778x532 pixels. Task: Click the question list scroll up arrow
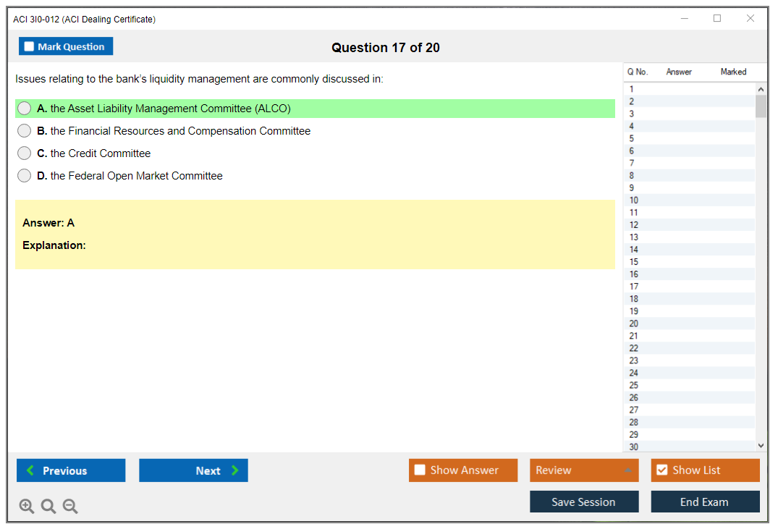pos(760,89)
